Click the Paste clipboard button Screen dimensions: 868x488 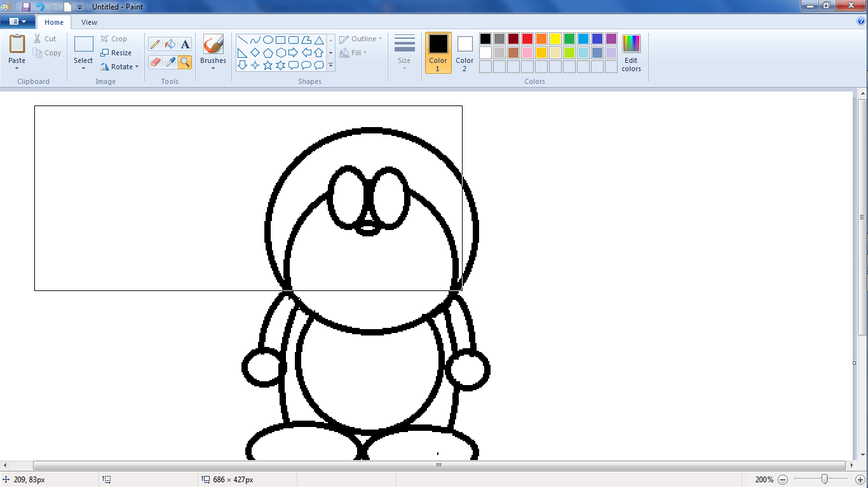click(17, 44)
